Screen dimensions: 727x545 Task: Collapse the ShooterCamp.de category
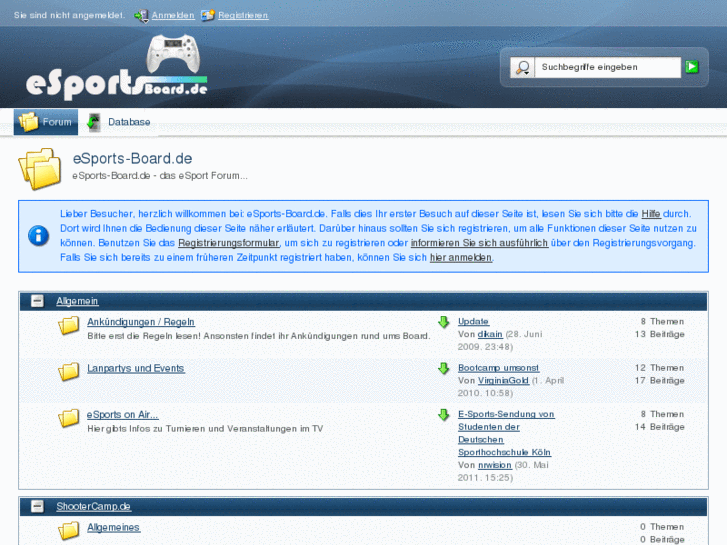click(37, 507)
